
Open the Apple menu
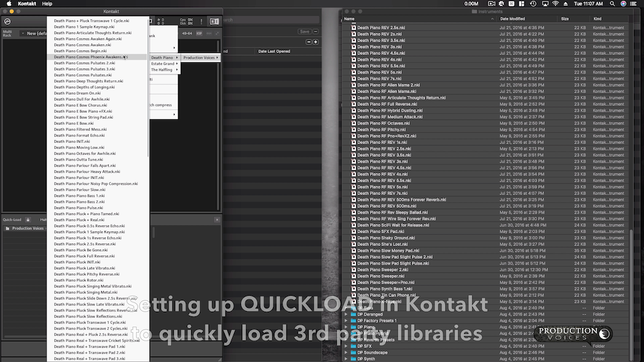(x=9, y=4)
